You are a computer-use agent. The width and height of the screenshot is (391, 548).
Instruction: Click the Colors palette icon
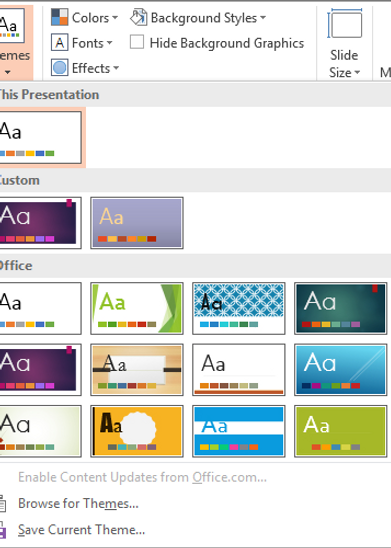(59, 17)
